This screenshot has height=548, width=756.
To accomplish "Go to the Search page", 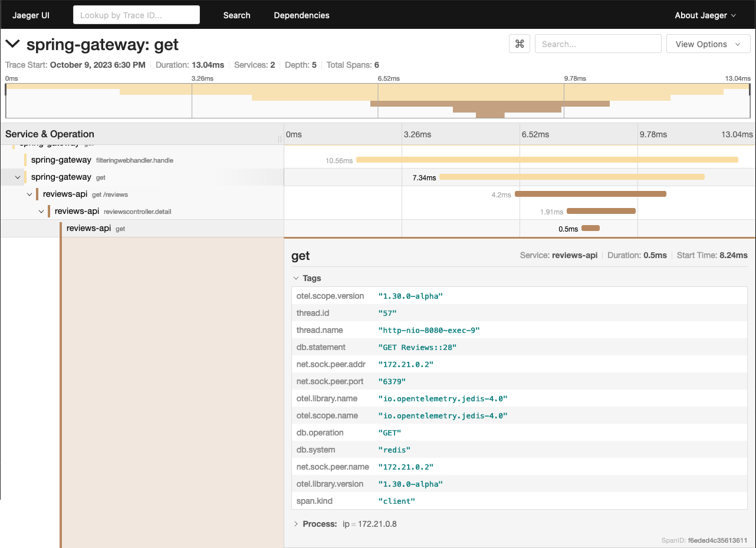I will click(x=236, y=15).
